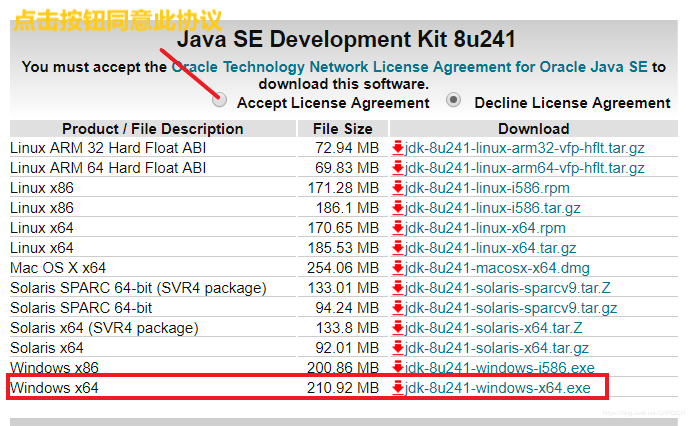The image size is (695, 426).
Task: Click download arrow icon for windows-x64.exe
Action: (398, 387)
